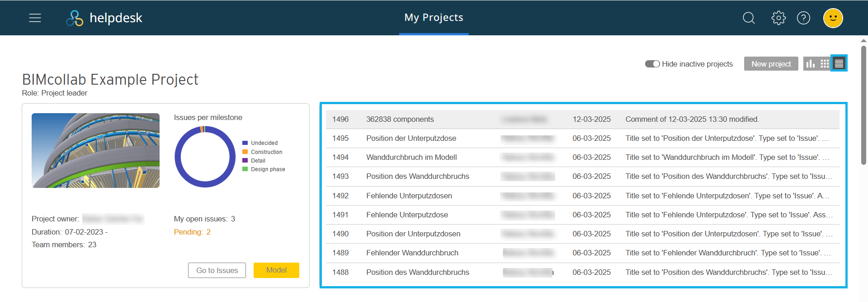This screenshot has height=302, width=868.
Task: Click the Undecided legend color swatch
Action: 245,143
